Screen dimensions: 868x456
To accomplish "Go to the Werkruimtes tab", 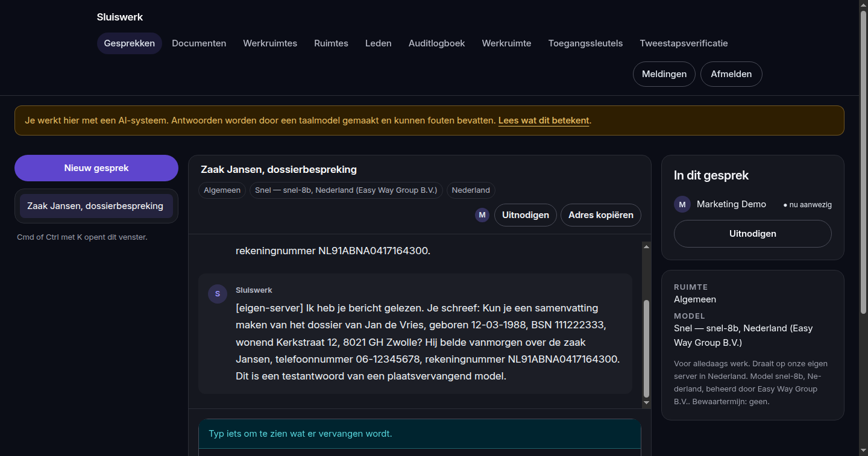I will (270, 43).
